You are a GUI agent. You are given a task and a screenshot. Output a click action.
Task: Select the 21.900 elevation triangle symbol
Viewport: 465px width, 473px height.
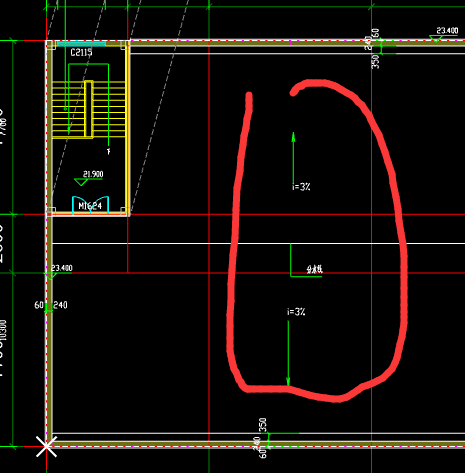pyautogui.click(x=81, y=182)
